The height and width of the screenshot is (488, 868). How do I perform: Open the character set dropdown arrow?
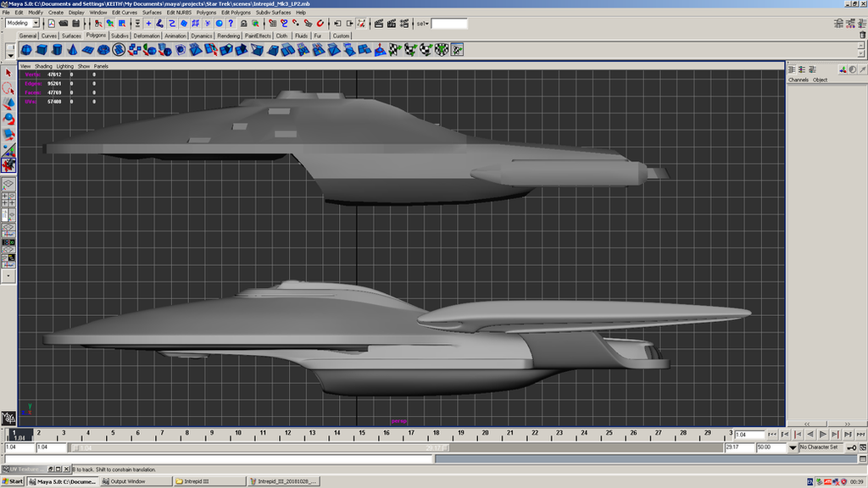(x=793, y=447)
